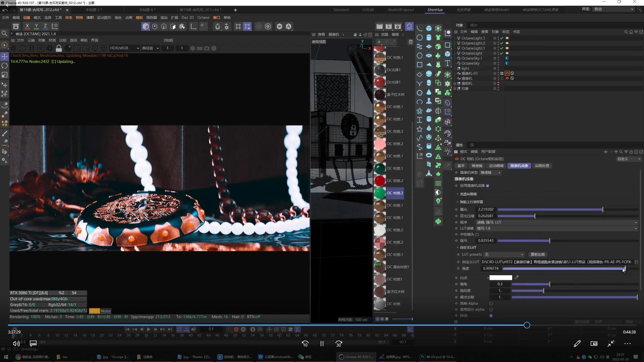Expand the 光谱AI降噪 section
The image size is (644, 362).
point(458,194)
